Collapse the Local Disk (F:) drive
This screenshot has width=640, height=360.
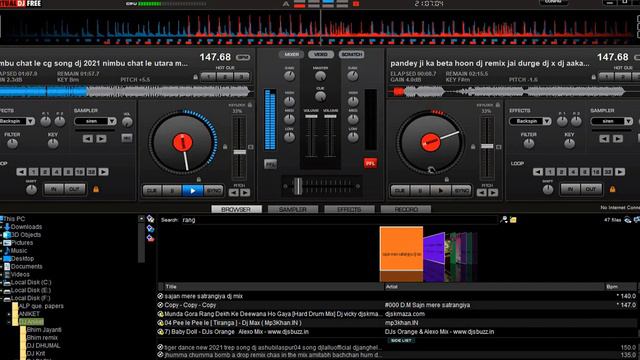tap(1, 298)
